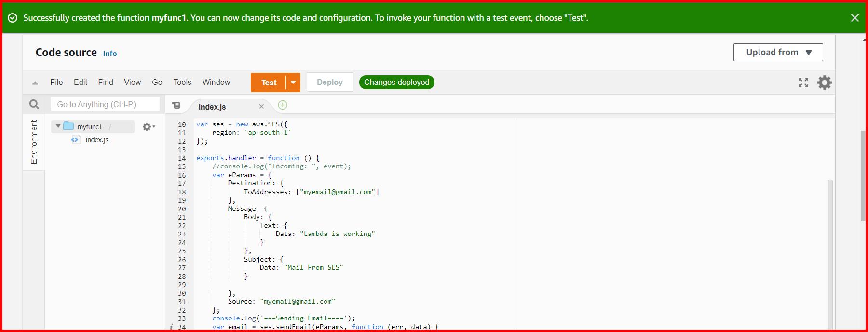
Task: Open the Test button dropdown arrow
Action: pos(293,83)
